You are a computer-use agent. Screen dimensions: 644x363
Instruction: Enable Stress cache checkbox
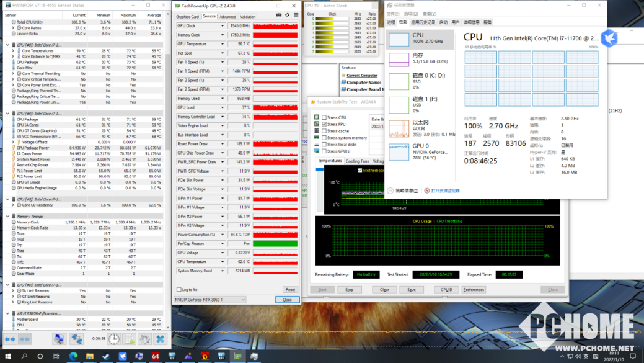[324, 131]
